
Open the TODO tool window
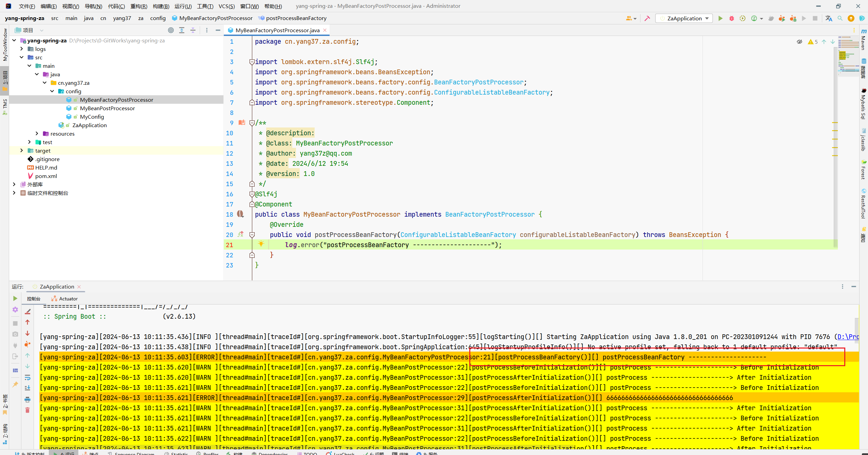(307, 453)
